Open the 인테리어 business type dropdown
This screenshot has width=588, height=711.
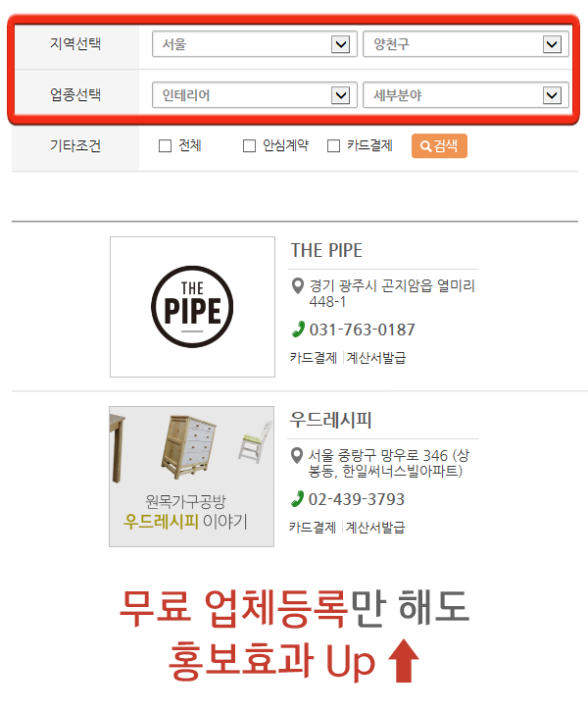click(x=255, y=95)
